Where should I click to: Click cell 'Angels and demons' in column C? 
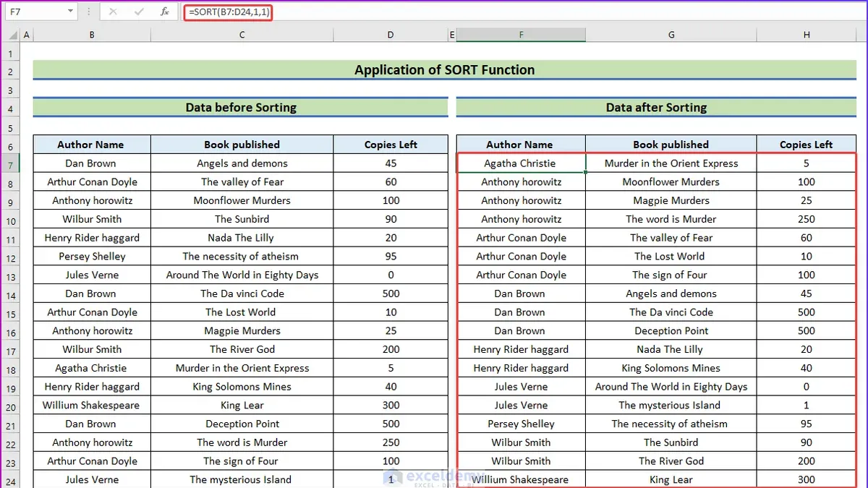242,163
